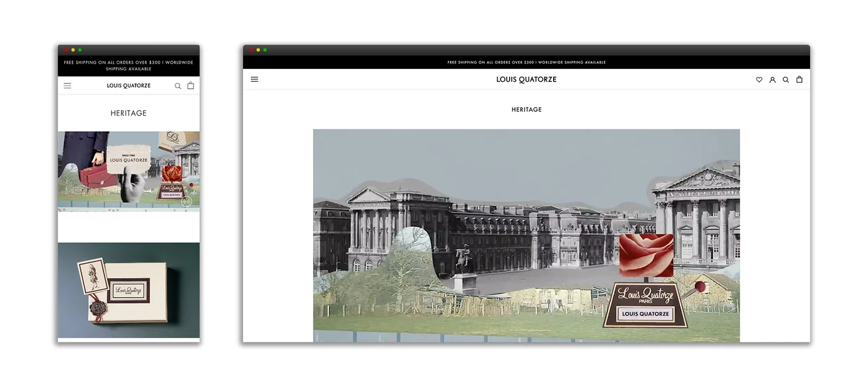
Task: Click the yellow minimize dot on the desktop window
Action: (x=258, y=50)
